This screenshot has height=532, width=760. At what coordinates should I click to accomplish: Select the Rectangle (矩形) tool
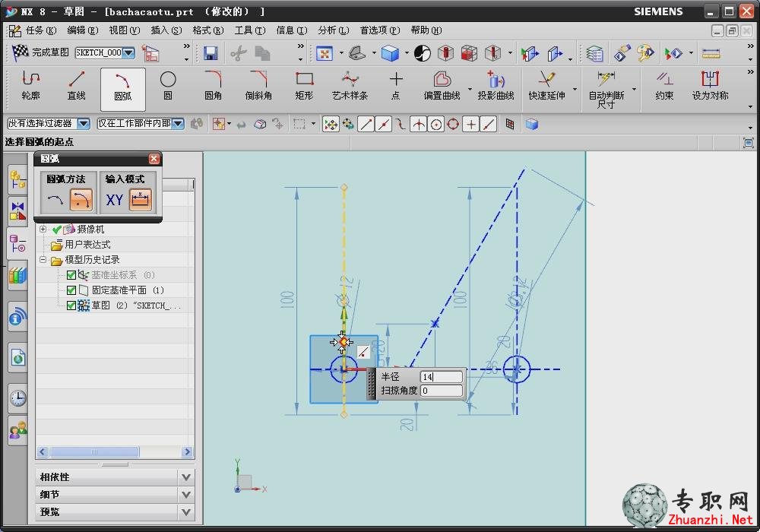304,86
